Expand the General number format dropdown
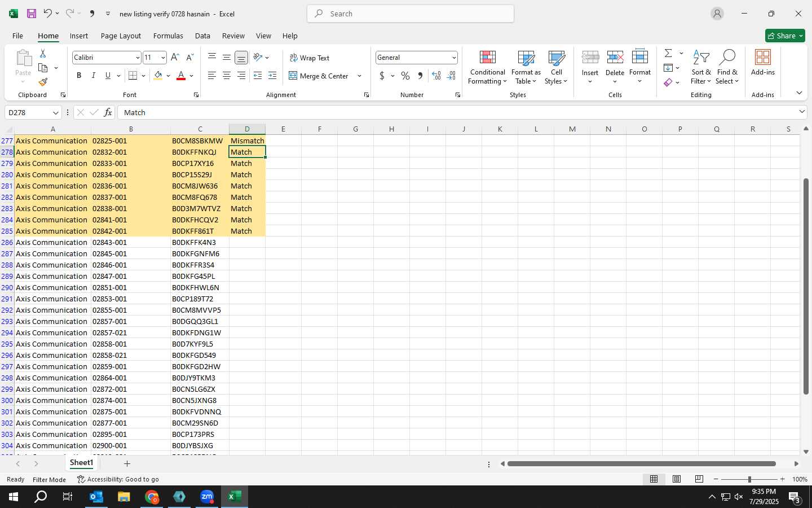The image size is (812, 508). pyautogui.click(x=453, y=58)
